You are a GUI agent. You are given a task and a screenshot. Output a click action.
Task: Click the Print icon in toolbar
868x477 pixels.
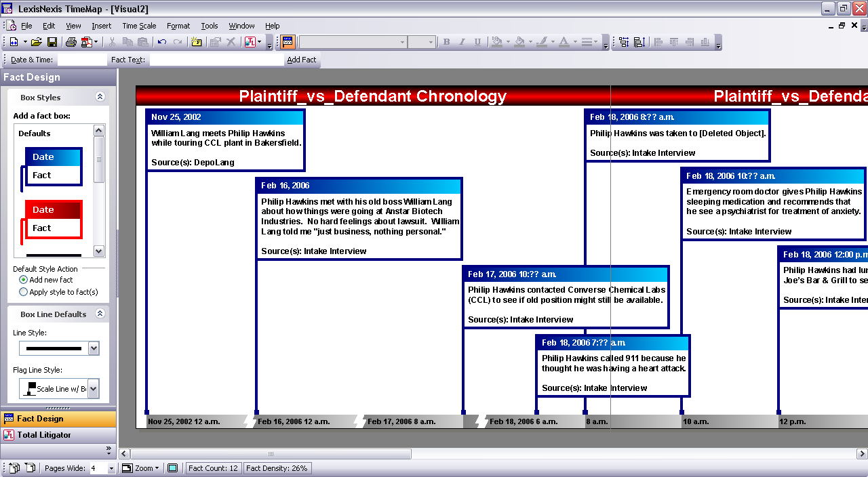click(71, 42)
